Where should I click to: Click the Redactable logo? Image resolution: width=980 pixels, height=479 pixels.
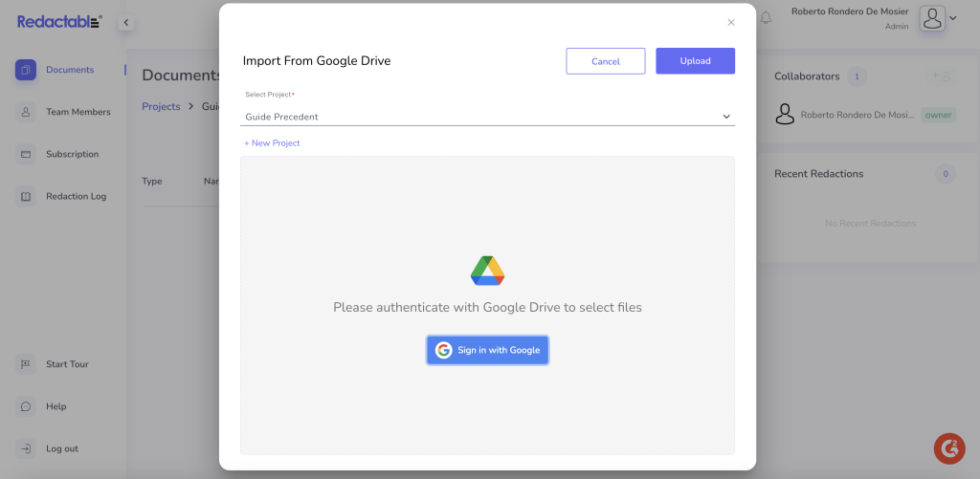[x=59, y=21]
